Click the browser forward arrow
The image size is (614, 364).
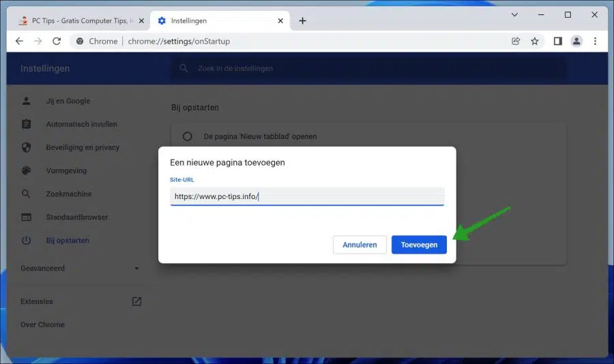[x=38, y=41]
